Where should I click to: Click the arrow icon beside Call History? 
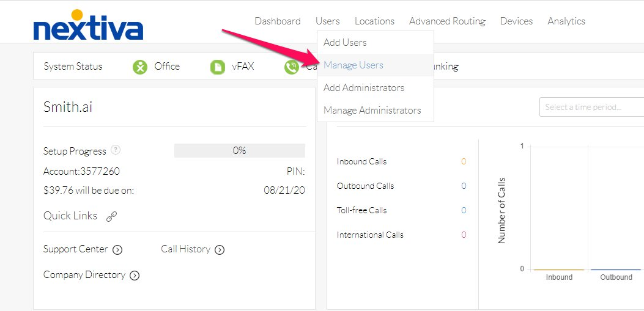[x=220, y=250]
